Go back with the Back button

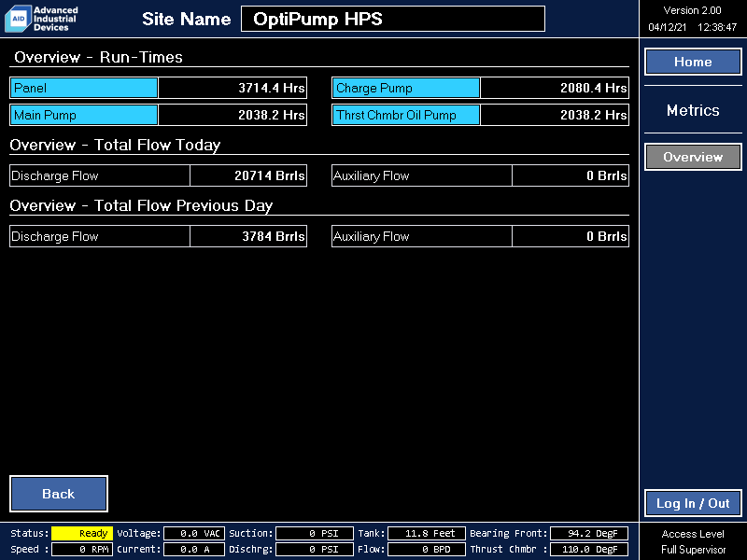(59, 494)
